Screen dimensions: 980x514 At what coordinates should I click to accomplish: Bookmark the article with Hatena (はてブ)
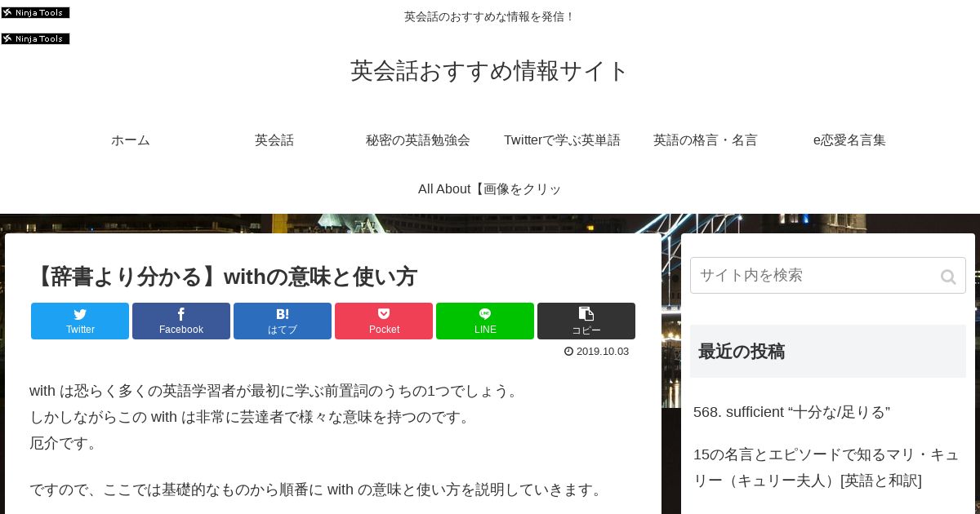click(x=283, y=321)
